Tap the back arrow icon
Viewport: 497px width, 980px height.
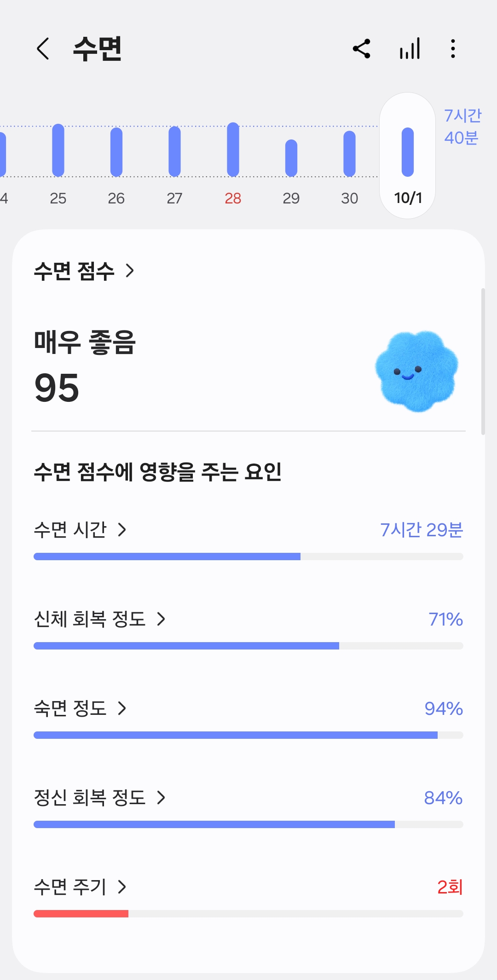coord(43,49)
